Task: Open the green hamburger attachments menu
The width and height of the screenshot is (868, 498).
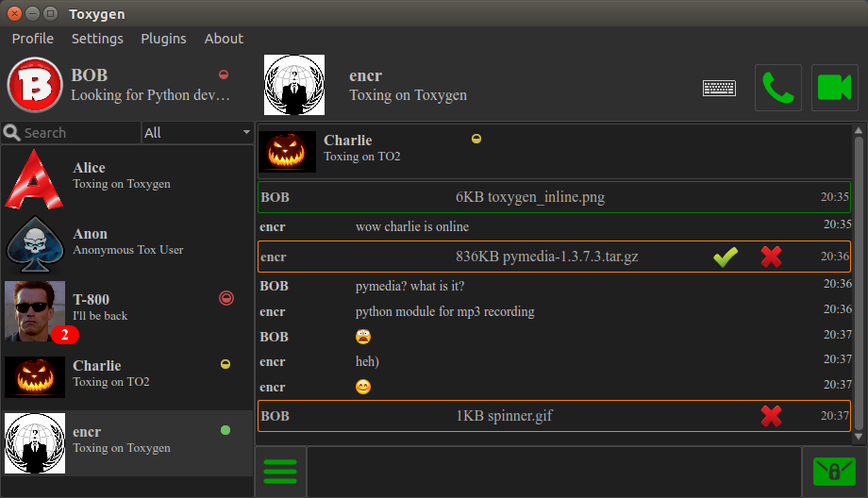Action: [x=280, y=472]
